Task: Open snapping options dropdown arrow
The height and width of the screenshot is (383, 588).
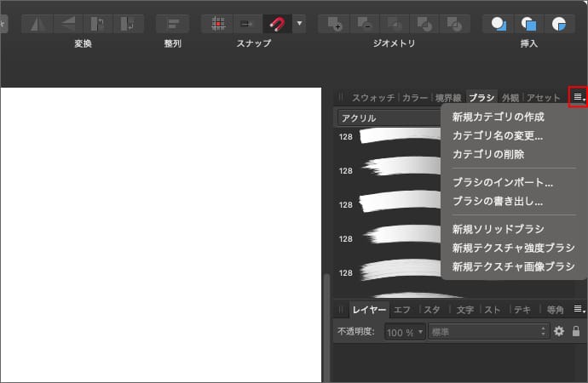Action: (x=299, y=24)
